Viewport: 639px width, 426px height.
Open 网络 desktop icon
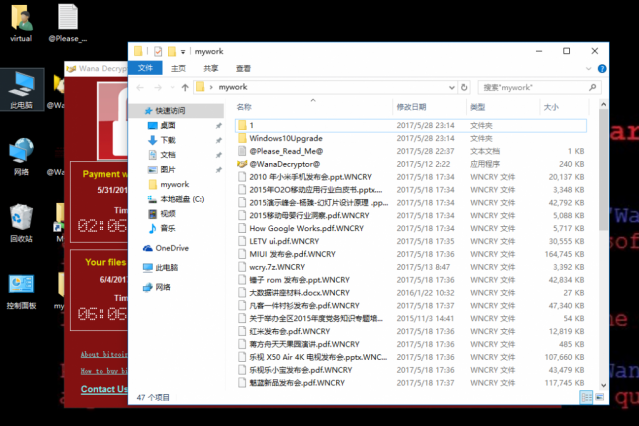pyautogui.click(x=22, y=157)
